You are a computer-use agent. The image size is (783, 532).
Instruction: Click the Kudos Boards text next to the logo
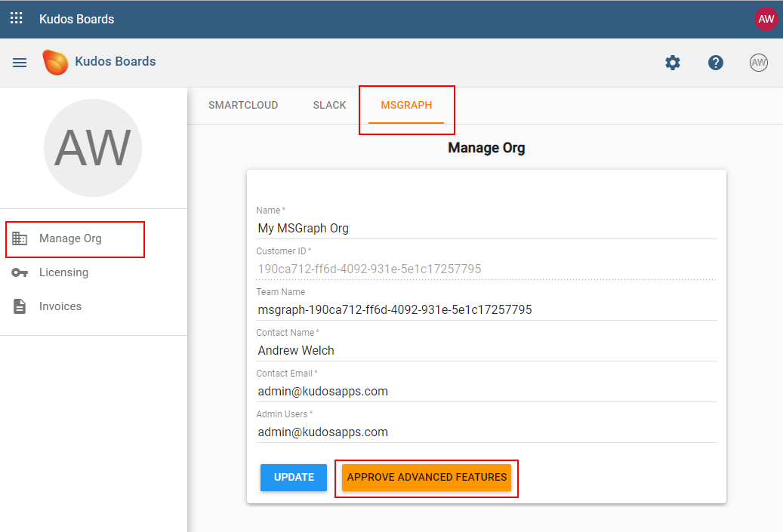(116, 61)
